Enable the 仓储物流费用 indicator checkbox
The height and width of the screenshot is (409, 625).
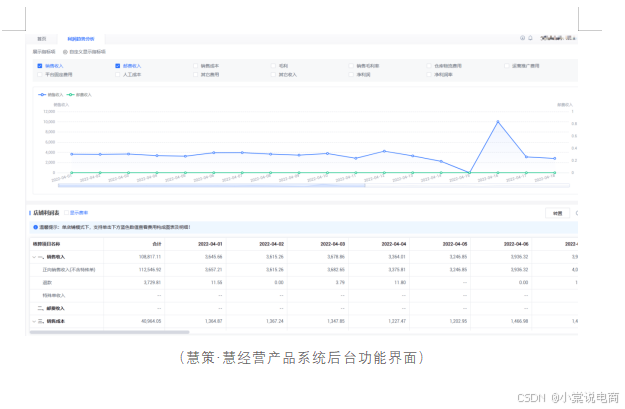[x=429, y=66]
